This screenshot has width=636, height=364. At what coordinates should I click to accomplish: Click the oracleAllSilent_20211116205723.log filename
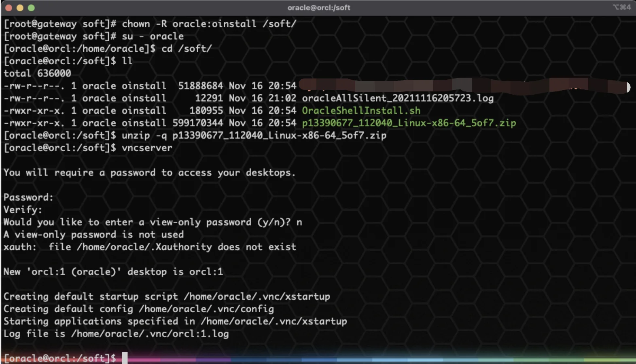(x=398, y=98)
